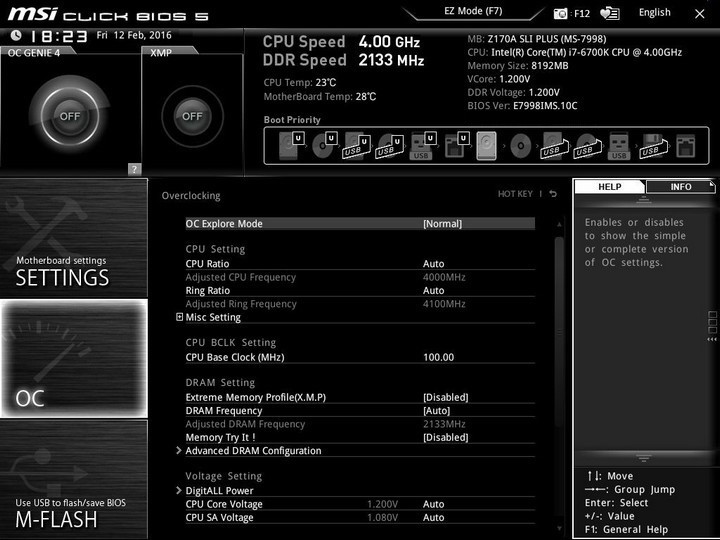The height and width of the screenshot is (540, 720).
Task: Click the F1: General Help hint
Action: click(626, 529)
